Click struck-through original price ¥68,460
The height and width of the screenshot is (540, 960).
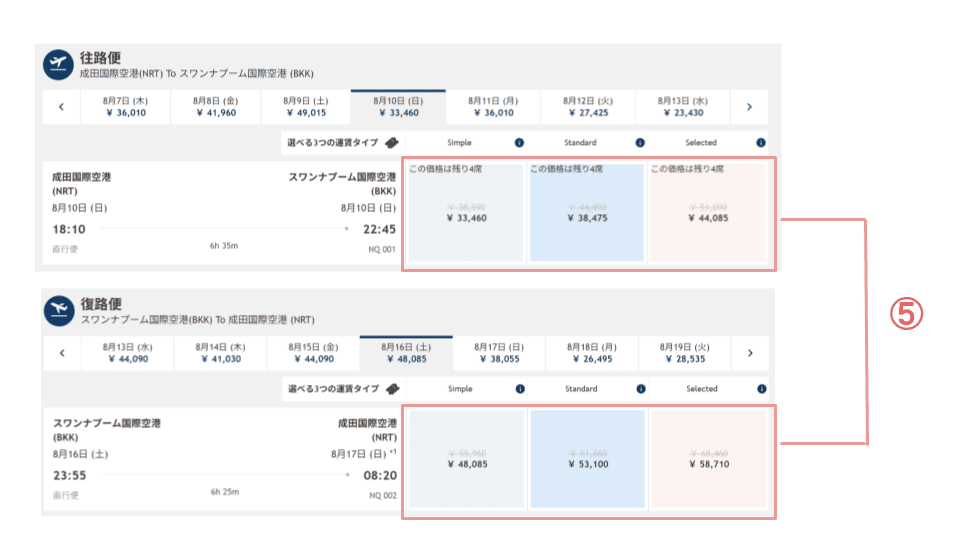708,454
